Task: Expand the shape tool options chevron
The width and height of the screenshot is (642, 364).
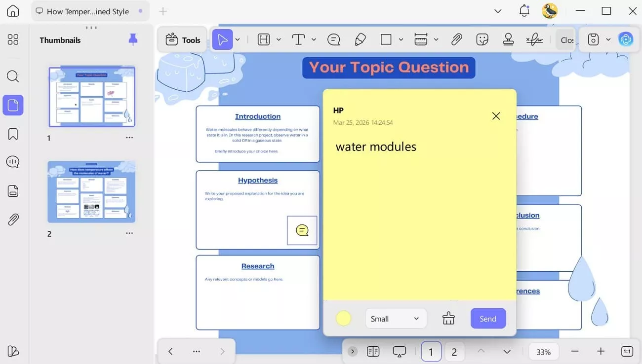Action: (x=401, y=39)
